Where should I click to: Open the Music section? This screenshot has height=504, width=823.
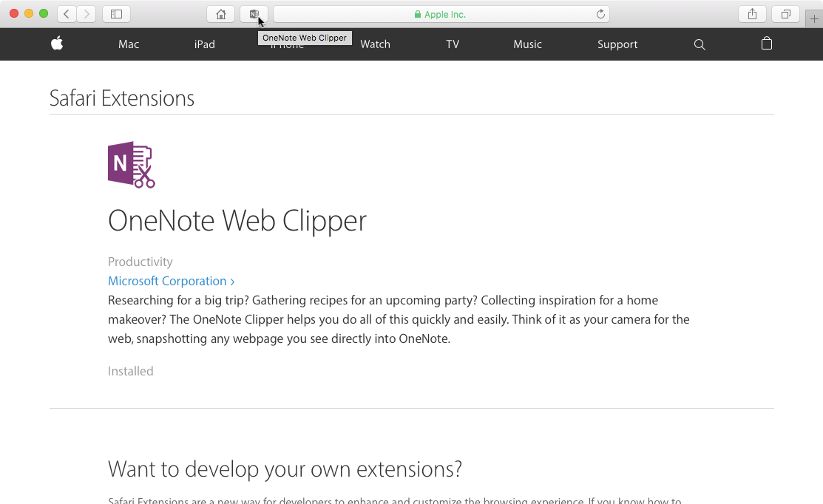point(527,44)
